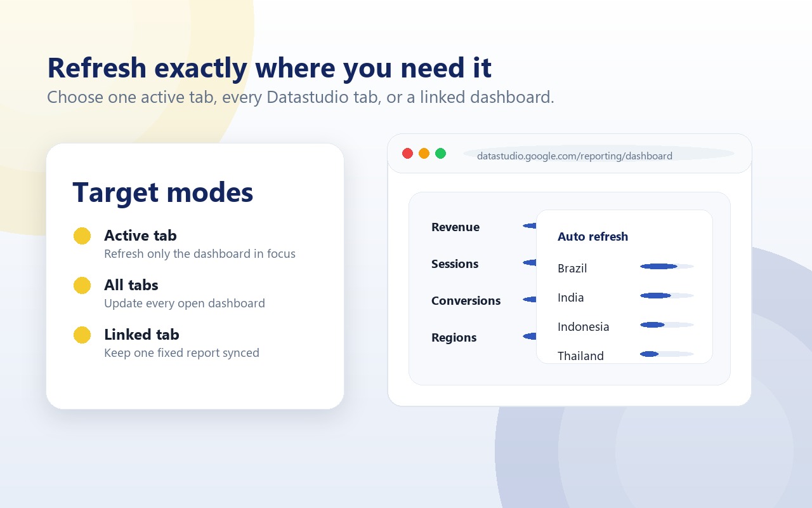812x508 pixels.
Task: Click the India progress bar
Action: pos(667,295)
